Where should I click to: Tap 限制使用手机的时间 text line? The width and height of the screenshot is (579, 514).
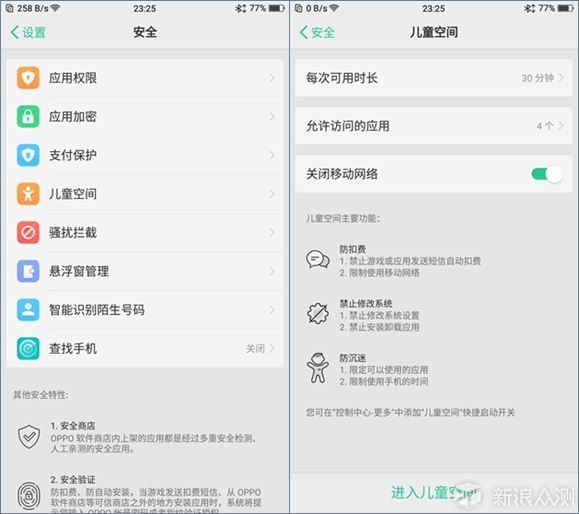pyautogui.click(x=384, y=381)
